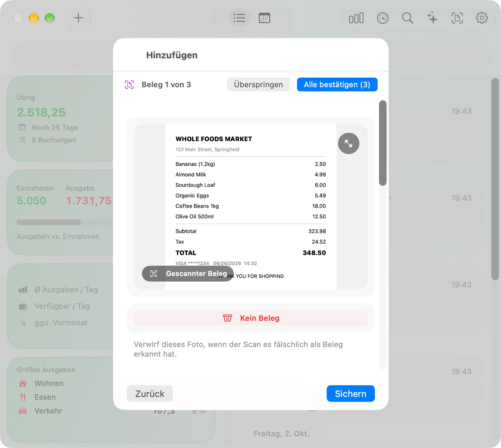Click the scan receipt icon in the toolbar
This screenshot has height=448, width=501.
pyautogui.click(x=457, y=18)
